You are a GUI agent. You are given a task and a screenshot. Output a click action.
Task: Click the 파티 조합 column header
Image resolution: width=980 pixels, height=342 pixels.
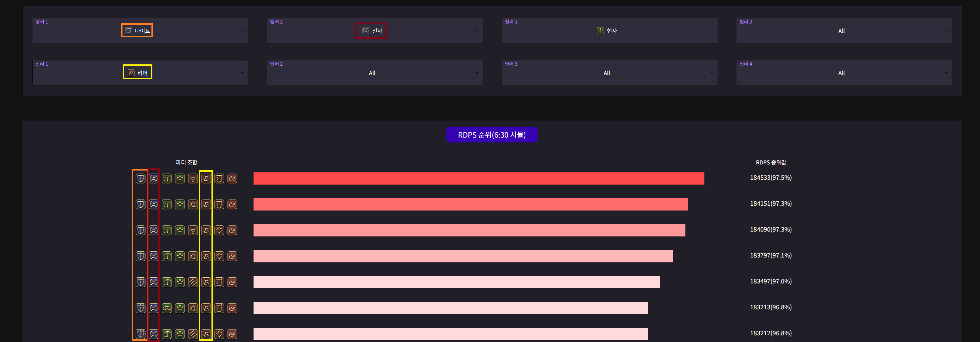(186, 162)
